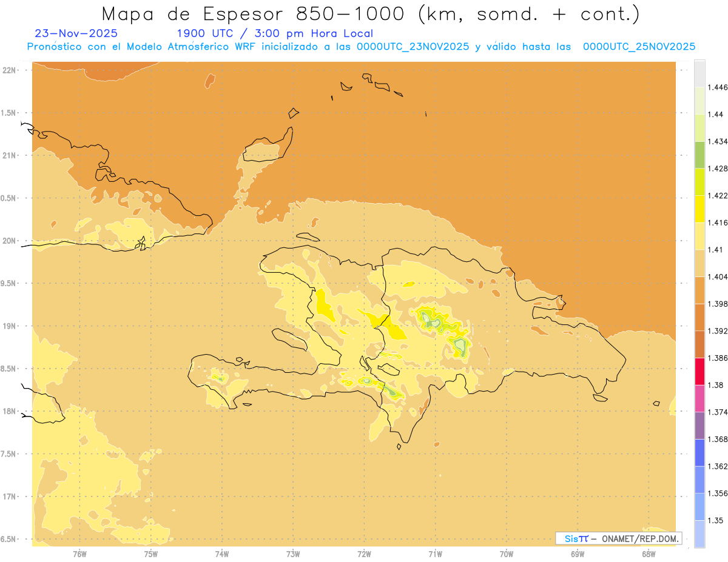
Task: Click the grey legend swatch above 1.446
Action: [699, 73]
